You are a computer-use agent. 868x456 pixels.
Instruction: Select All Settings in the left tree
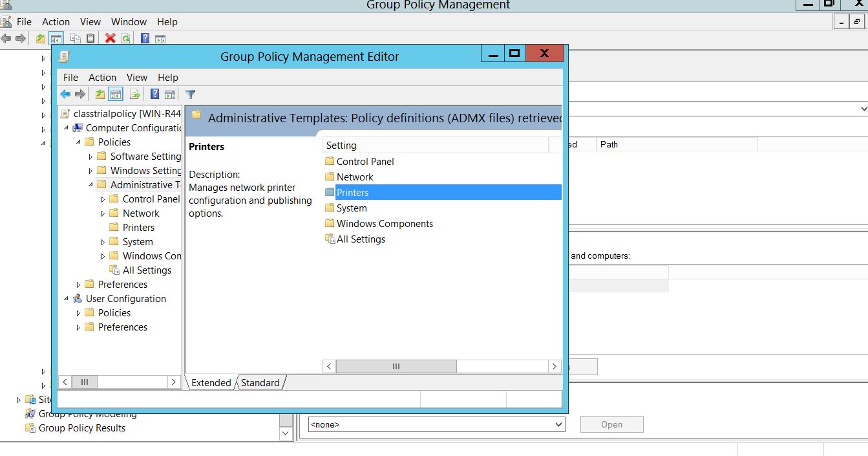tap(147, 270)
